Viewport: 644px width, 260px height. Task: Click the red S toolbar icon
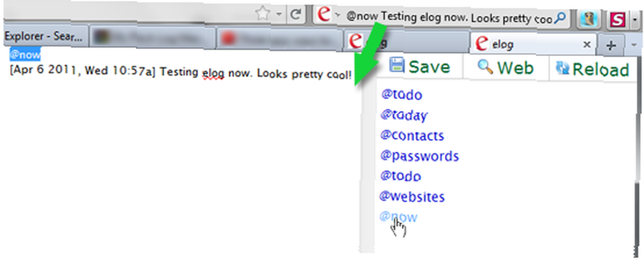pos(618,19)
